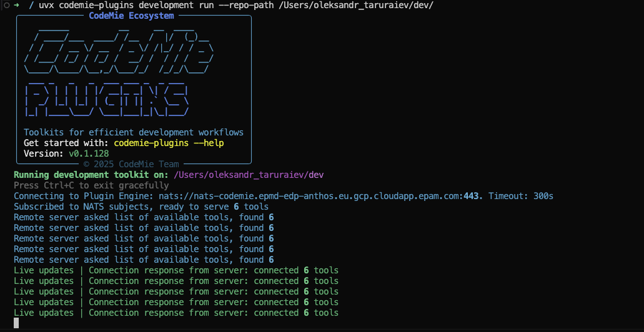Click 'Connecting to Plugin Engine:' text

point(84,196)
